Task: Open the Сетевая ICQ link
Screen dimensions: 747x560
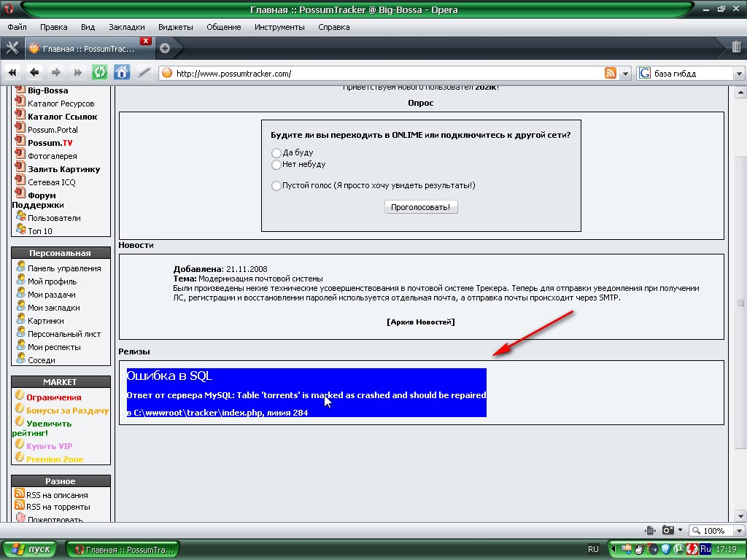Action: pyautogui.click(x=52, y=182)
